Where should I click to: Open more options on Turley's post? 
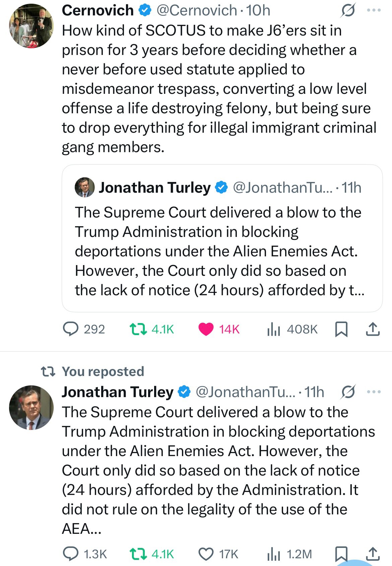pos(374,391)
